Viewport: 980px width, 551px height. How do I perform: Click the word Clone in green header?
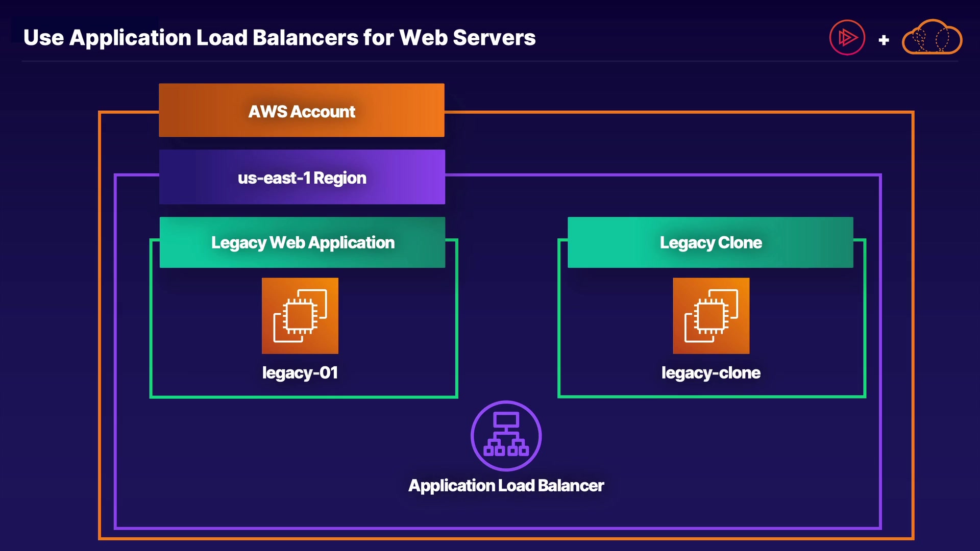click(740, 242)
